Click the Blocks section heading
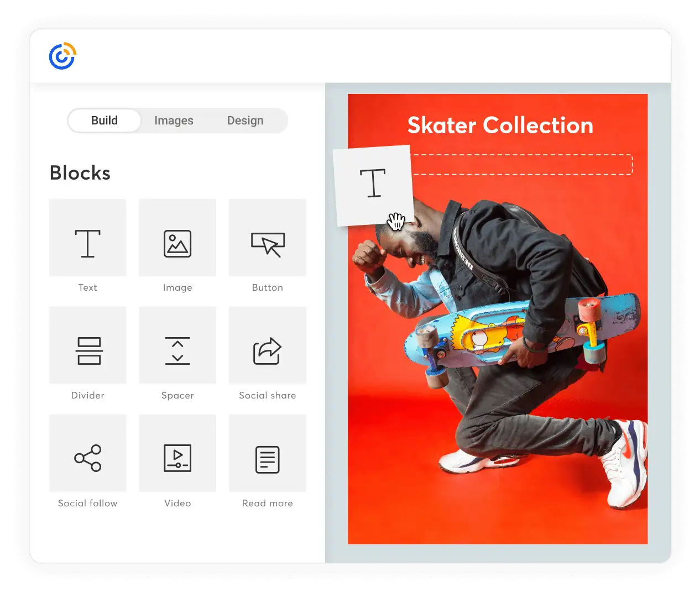Screen dimensions: 700x593 click(x=80, y=173)
